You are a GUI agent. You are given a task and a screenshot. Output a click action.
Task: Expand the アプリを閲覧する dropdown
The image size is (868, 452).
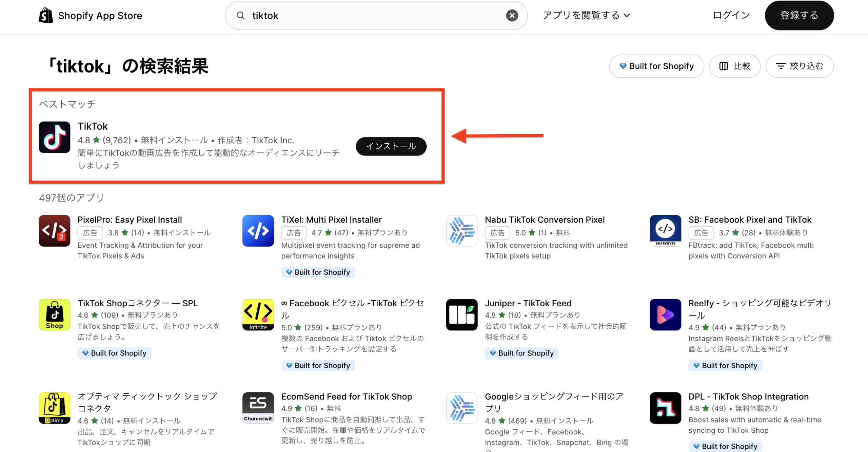point(586,15)
